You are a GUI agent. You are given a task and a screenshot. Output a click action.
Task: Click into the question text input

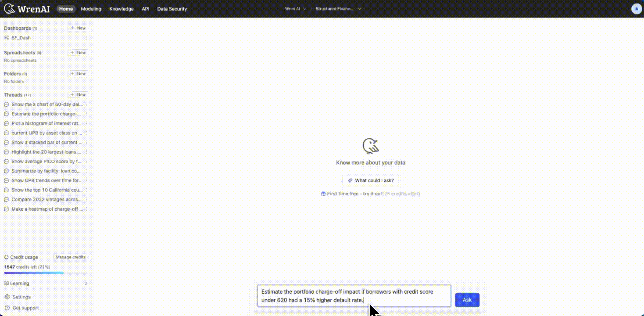[354, 296]
